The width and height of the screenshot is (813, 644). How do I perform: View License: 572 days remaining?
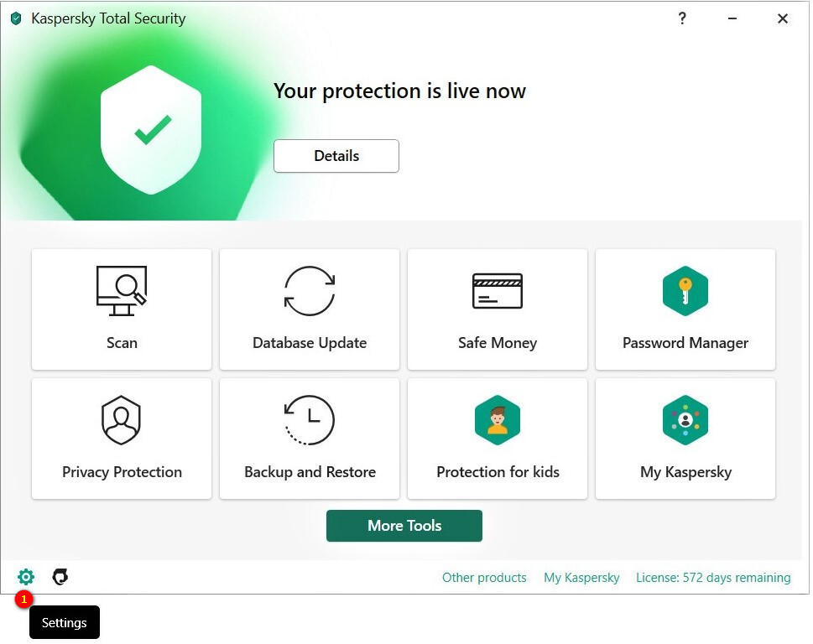point(713,578)
